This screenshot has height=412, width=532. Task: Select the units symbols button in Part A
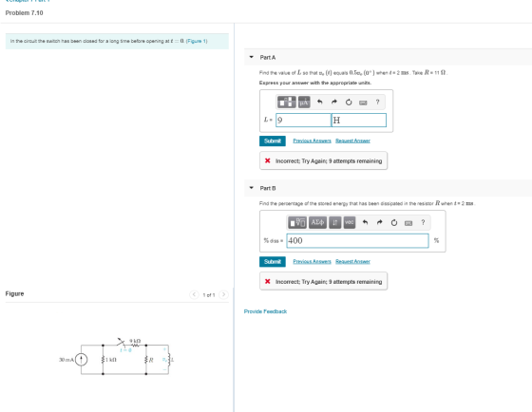[304, 102]
